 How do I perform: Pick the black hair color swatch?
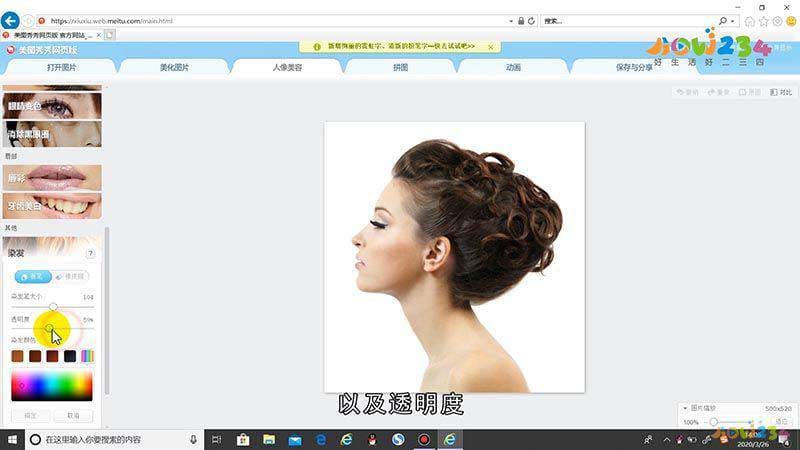70,356
